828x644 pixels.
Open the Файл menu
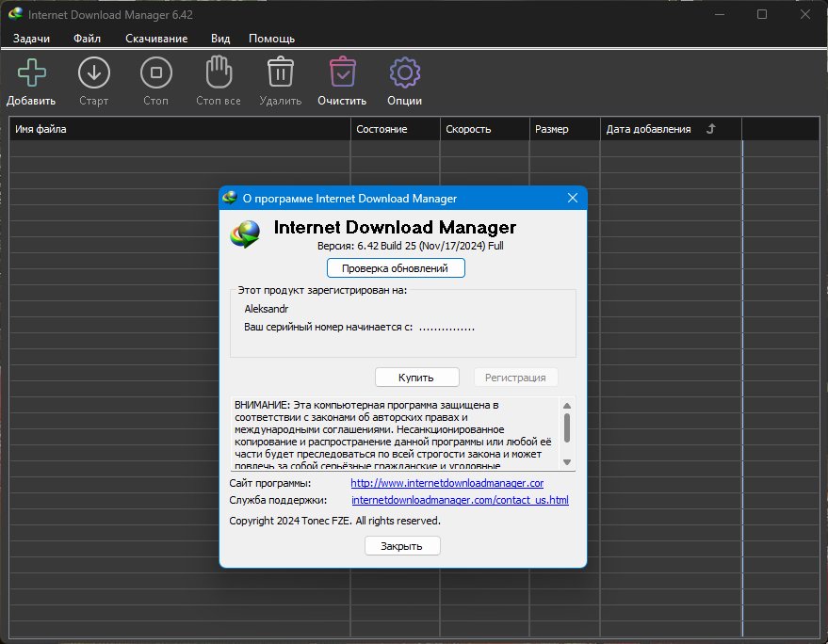point(87,39)
